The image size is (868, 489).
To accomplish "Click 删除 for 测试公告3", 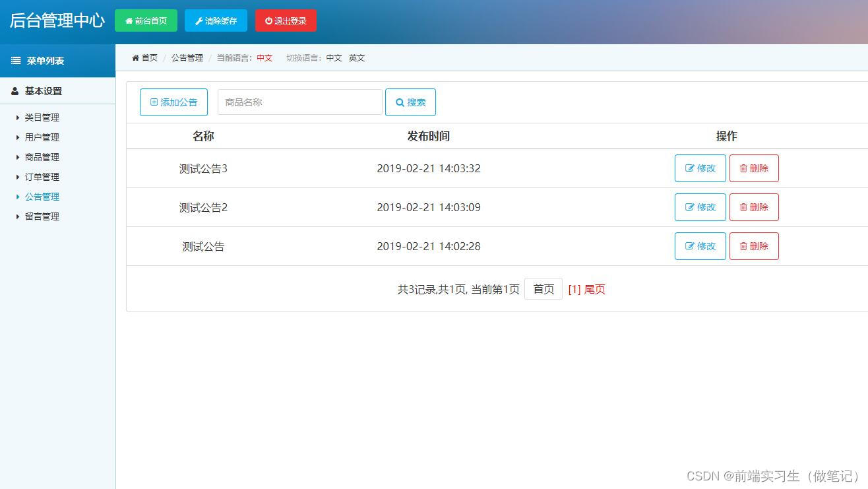I will 754,168.
